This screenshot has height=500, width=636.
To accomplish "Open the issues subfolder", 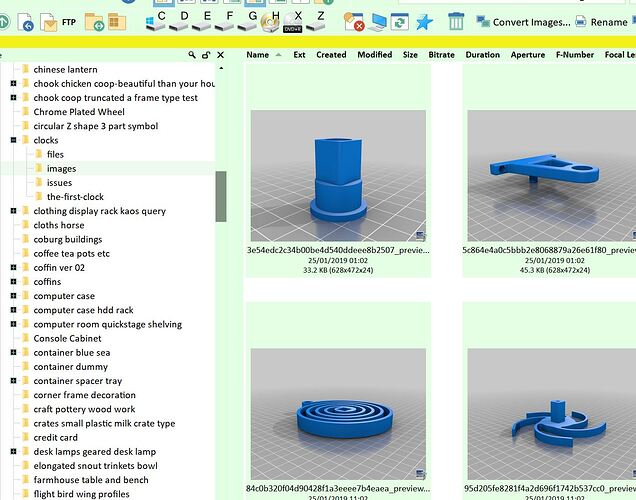I will [x=59, y=182].
